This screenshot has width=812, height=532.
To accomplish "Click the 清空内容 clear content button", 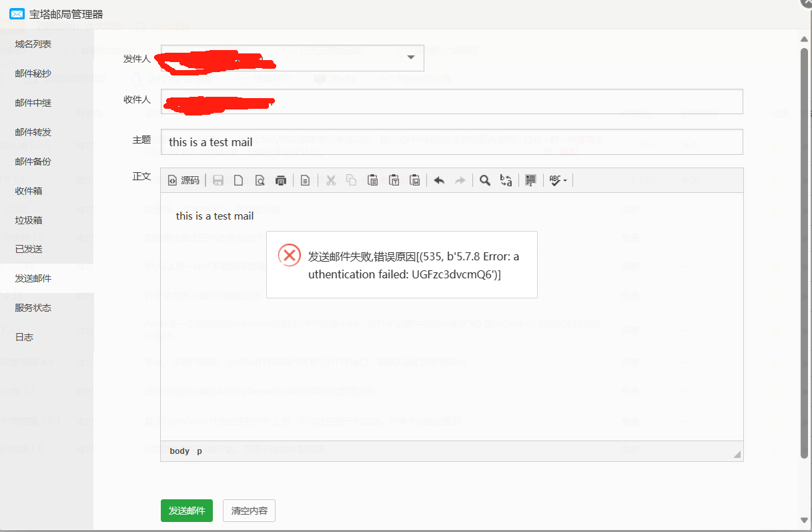I will pos(249,511).
